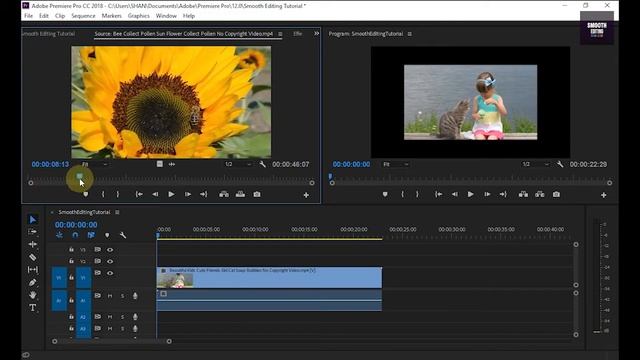The height and width of the screenshot is (360, 640).
Task: Open Source monitor settings wrench
Action: click(x=262, y=164)
